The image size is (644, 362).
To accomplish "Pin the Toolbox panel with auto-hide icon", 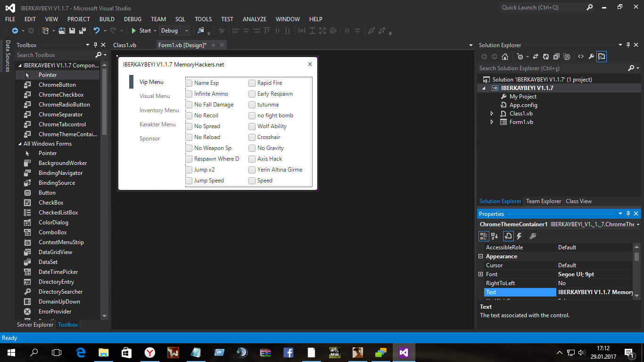I will (x=96, y=45).
